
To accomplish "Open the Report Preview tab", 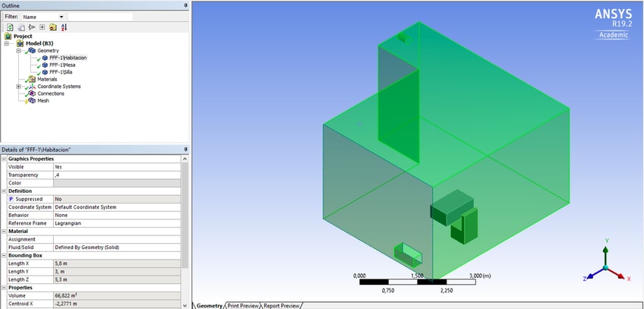I will 281,306.
